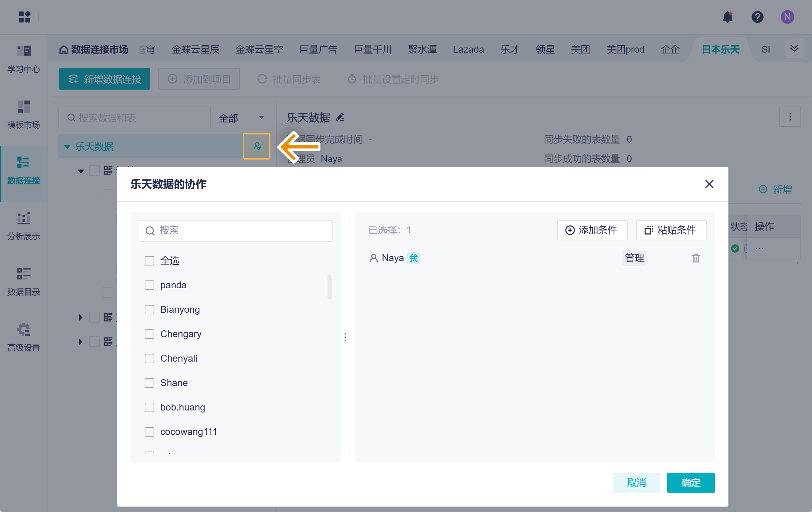Click the notification bell icon

pos(727,17)
